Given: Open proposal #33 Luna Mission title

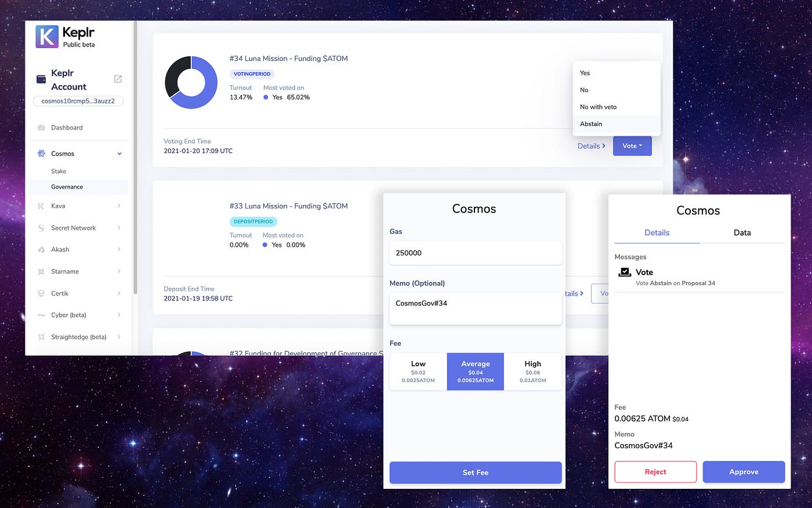Looking at the screenshot, I should [x=289, y=206].
